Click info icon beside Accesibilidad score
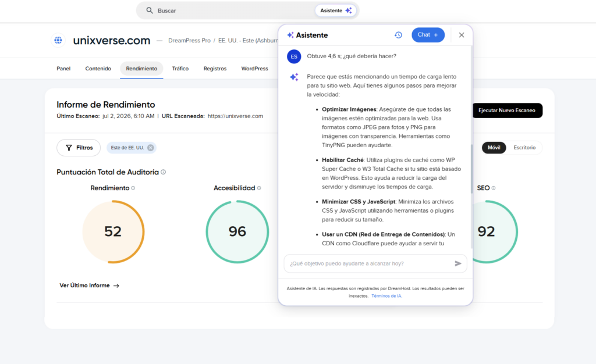The width and height of the screenshot is (596, 364). point(259,188)
